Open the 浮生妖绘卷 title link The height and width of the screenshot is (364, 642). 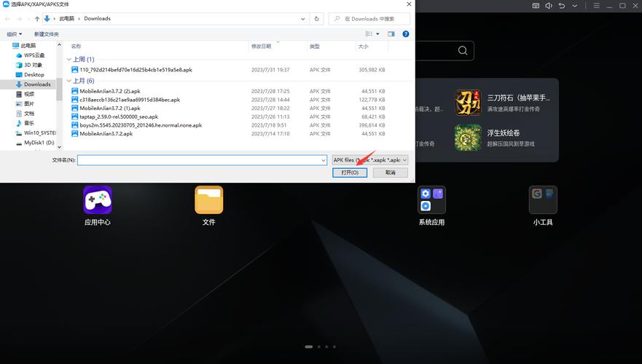tap(504, 133)
